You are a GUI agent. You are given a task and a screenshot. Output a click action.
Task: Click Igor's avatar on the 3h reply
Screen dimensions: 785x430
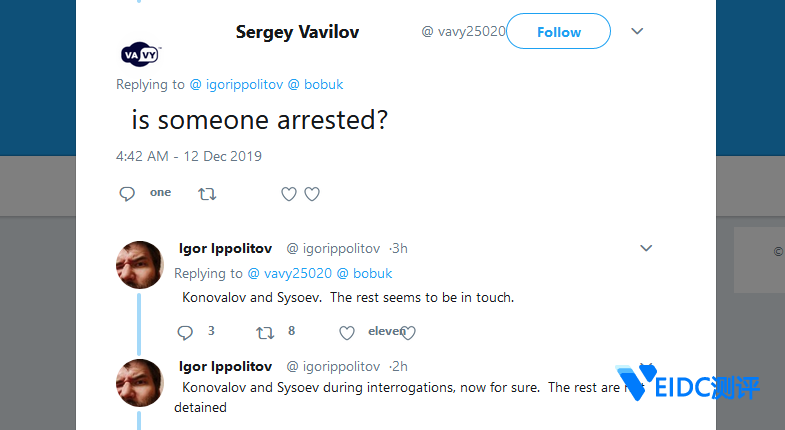point(140,265)
